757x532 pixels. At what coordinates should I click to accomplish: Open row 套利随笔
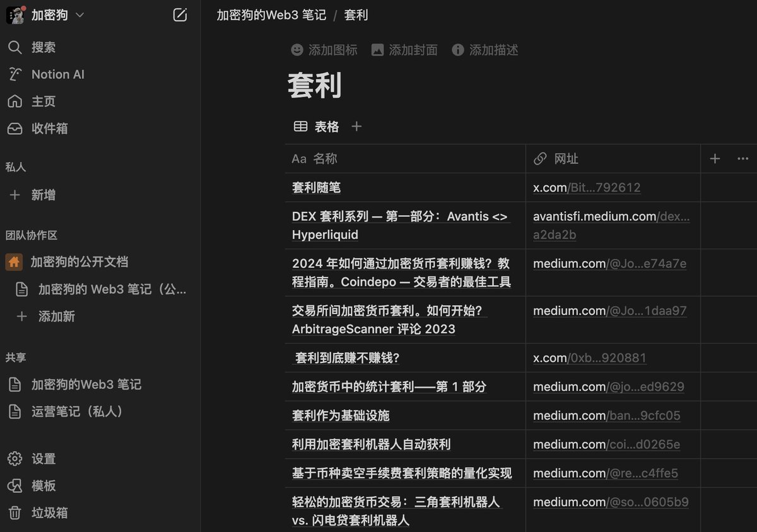tap(317, 188)
